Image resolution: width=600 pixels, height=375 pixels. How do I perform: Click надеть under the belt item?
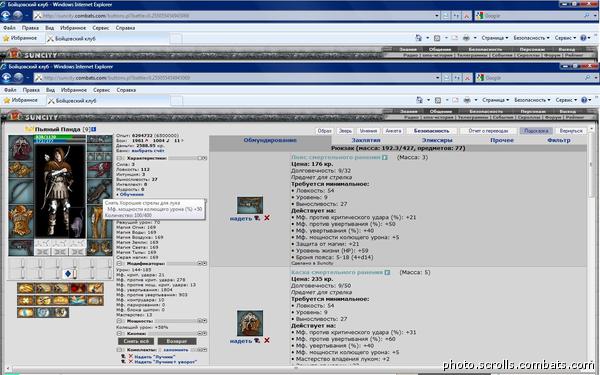point(241,218)
